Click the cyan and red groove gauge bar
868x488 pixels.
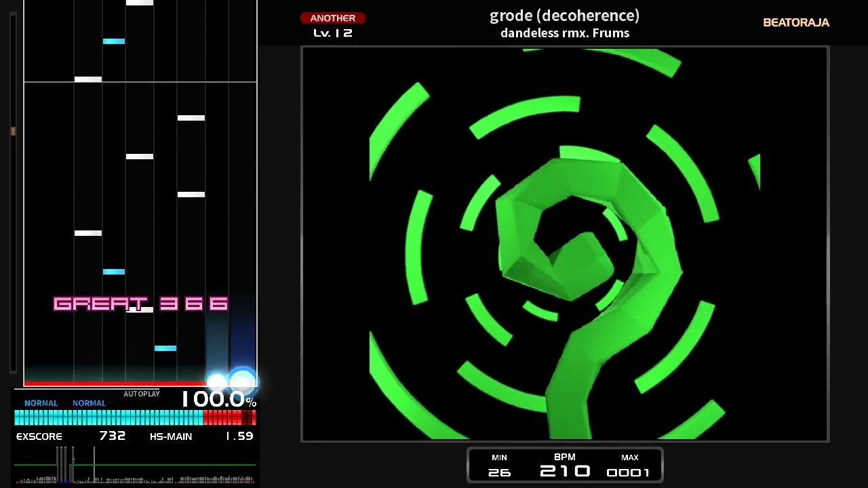click(x=135, y=418)
